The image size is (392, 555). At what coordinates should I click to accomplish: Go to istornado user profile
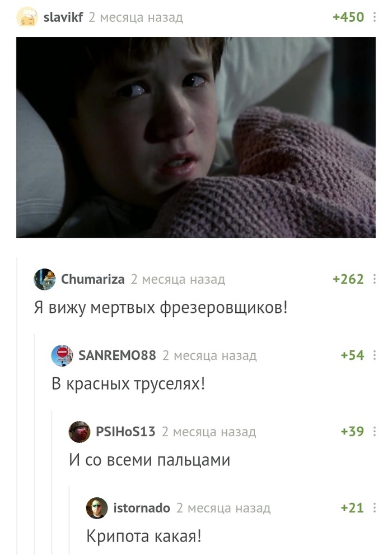tap(142, 508)
